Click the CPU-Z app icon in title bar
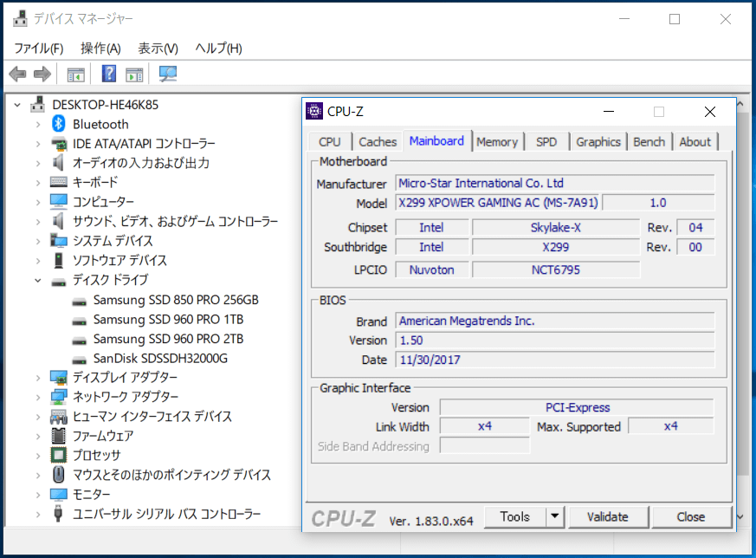 tap(314, 112)
